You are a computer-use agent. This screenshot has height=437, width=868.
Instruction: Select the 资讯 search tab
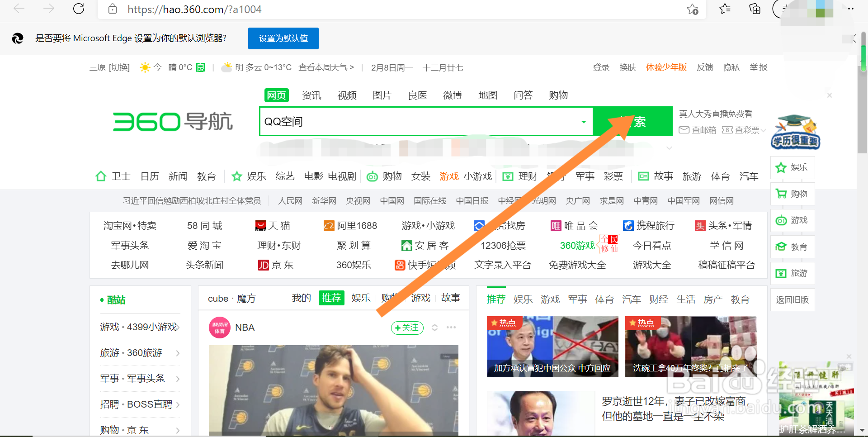click(x=312, y=95)
